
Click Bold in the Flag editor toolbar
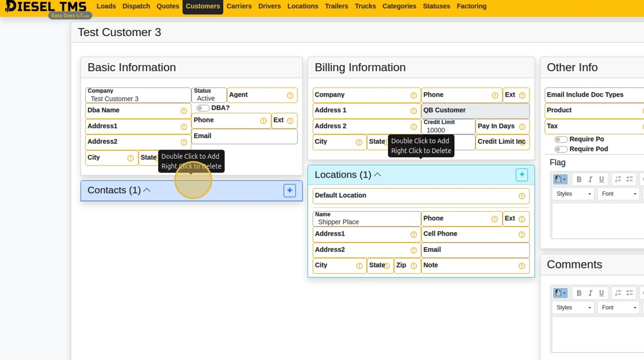(579, 179)
